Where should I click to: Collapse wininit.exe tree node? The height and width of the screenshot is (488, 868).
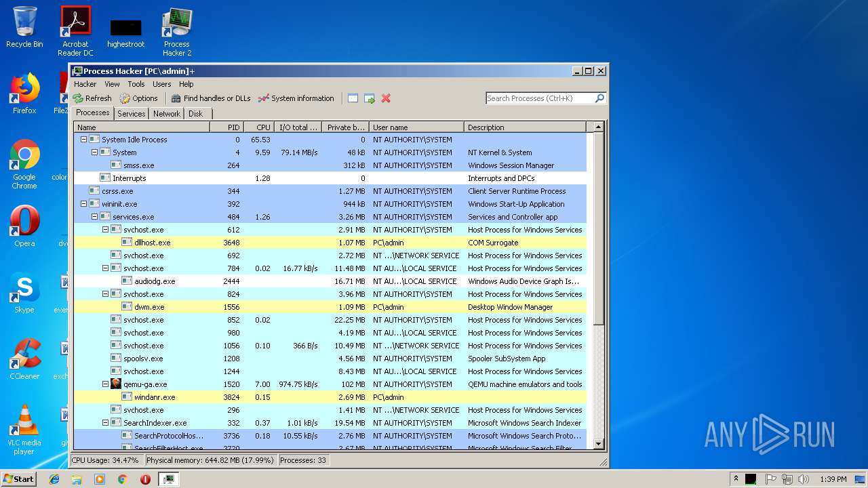point(83,204)
